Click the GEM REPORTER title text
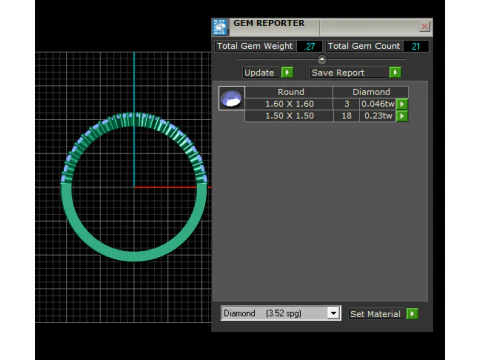 pos(269,23)
